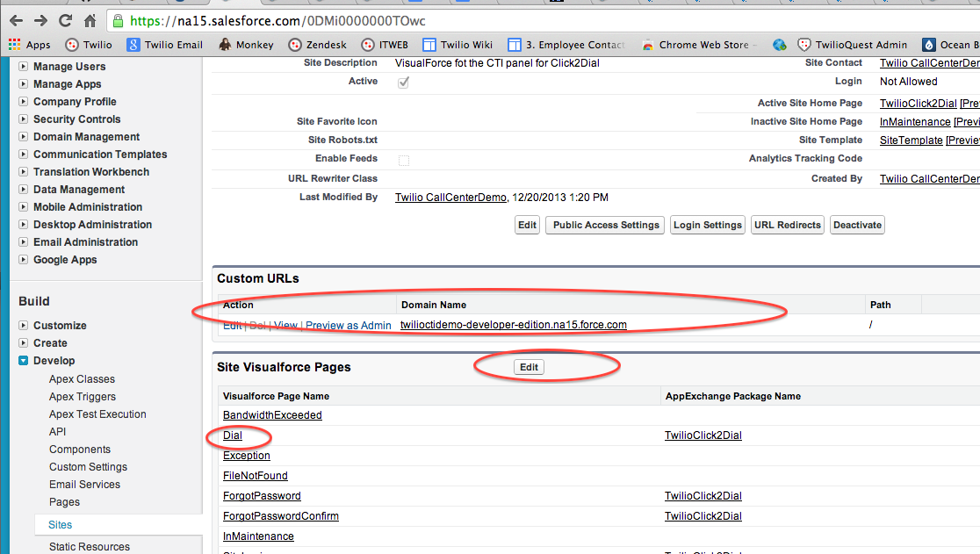980x554 pixels.
Task: Reload the page with refresh icon
Action: tap(66, 19)
